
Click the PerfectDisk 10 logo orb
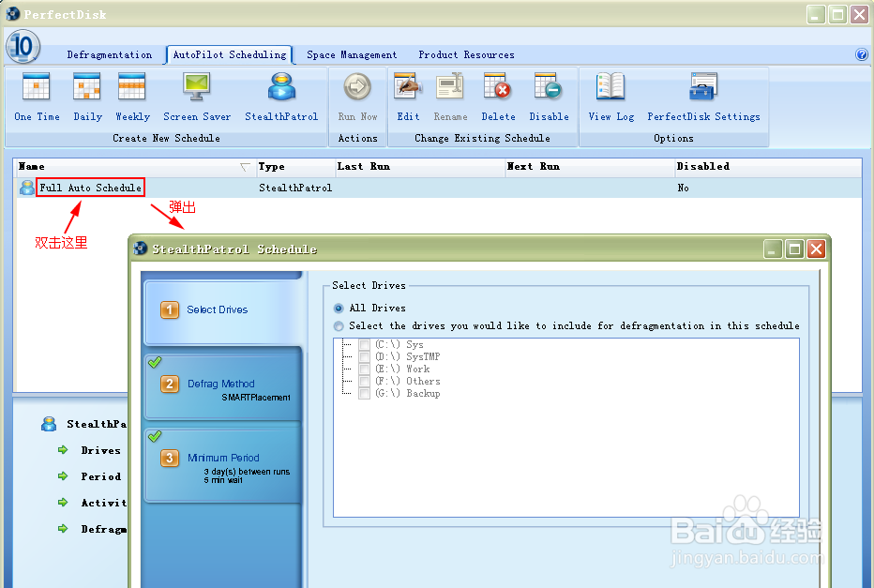pyautogui.click(x=23, y=46)
